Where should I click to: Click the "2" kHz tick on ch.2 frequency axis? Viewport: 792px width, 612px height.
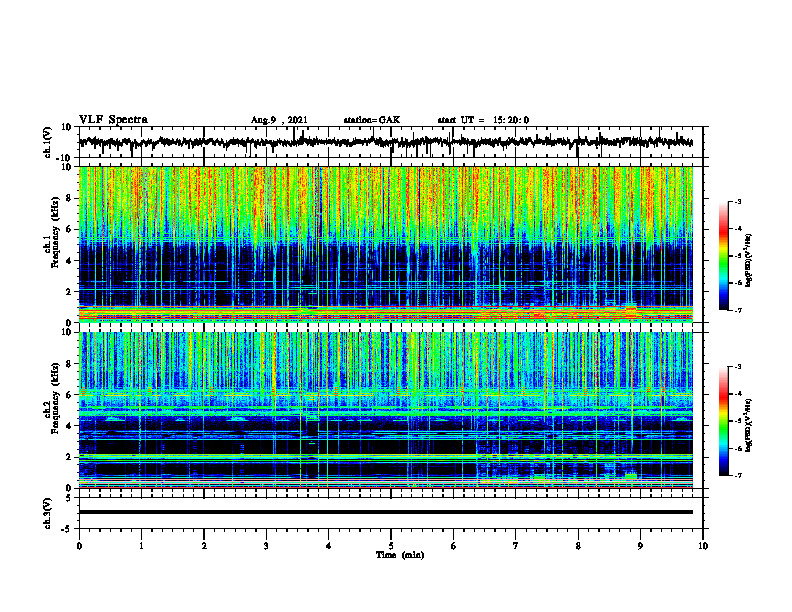[x=69, y=457]
